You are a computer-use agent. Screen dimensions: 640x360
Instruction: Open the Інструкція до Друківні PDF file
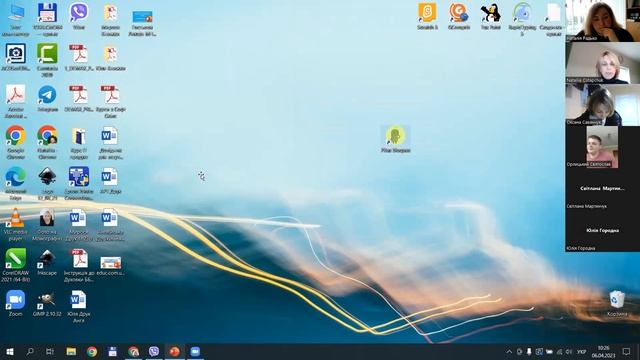tap(79, 265)
